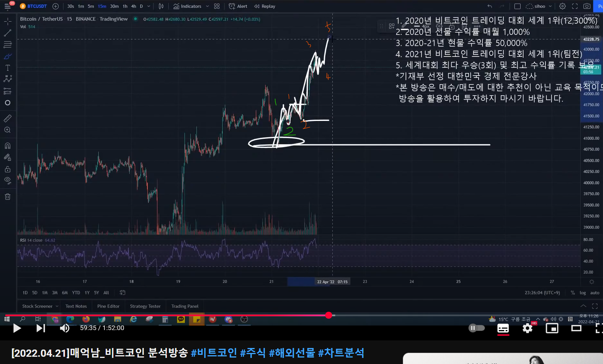Open the Text Notes tab
This screenshot has width=603, height=364.
[x=76, y=306]
